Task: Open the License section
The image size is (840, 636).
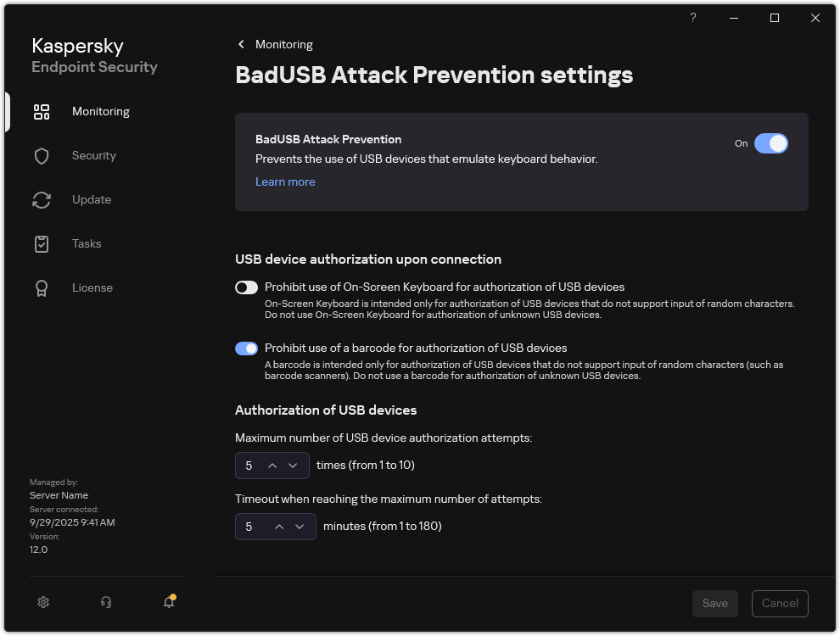Action: (x=92, y=287)
